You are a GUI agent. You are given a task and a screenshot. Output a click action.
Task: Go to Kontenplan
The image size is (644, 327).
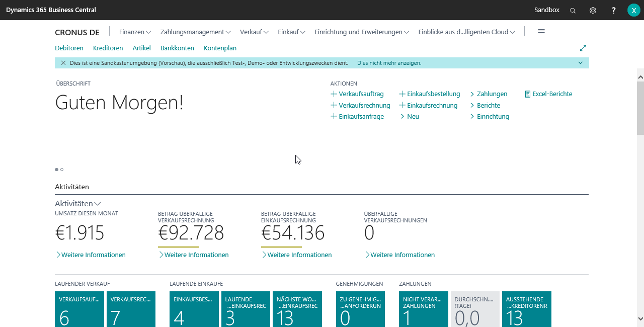pyautogui.click(x=220, y=48)
